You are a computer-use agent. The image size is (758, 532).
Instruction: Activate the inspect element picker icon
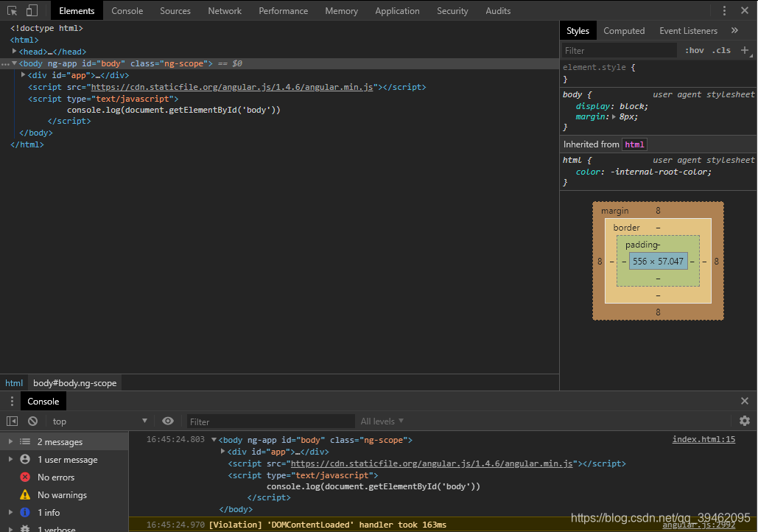coord(12,10)
